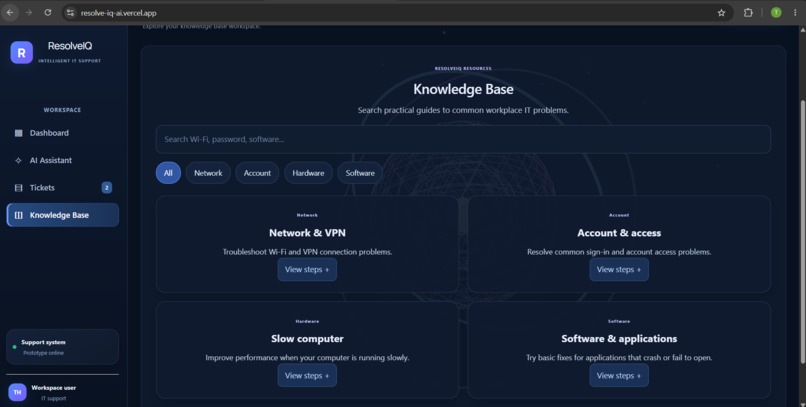Screen dimensions: 806x407
Task: Click the Tickets list icon
Action: tap(19, 188)
